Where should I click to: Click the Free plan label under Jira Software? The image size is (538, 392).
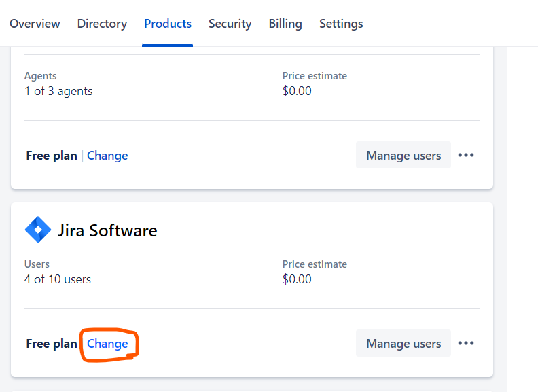point(52,344)
